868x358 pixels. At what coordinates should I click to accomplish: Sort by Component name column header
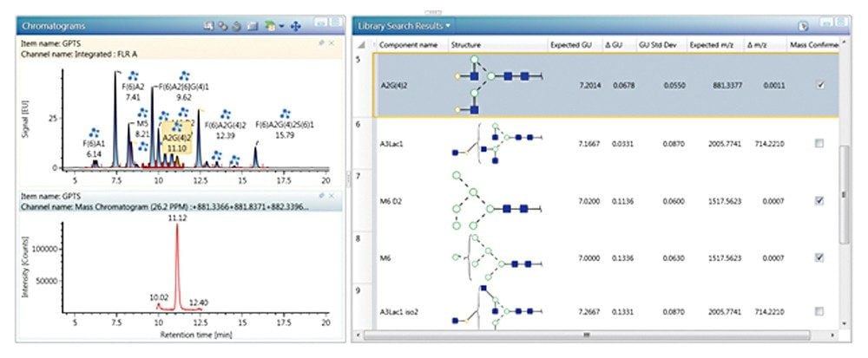(409, 45)
